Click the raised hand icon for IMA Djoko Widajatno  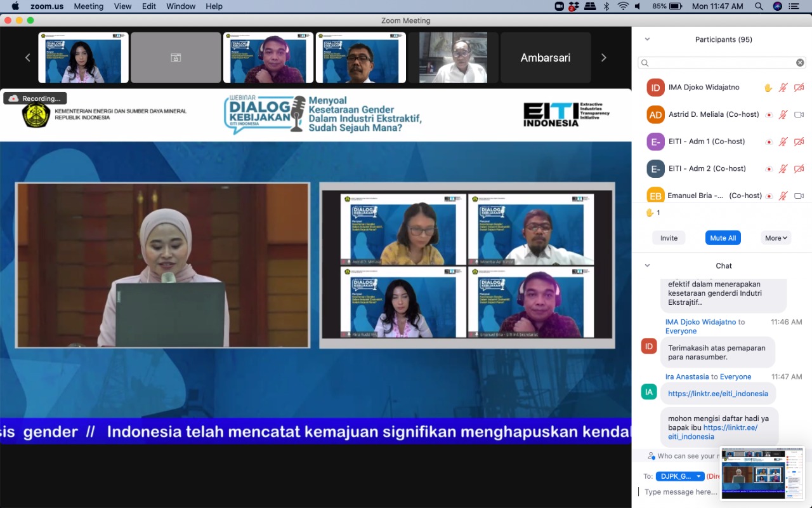768,88
